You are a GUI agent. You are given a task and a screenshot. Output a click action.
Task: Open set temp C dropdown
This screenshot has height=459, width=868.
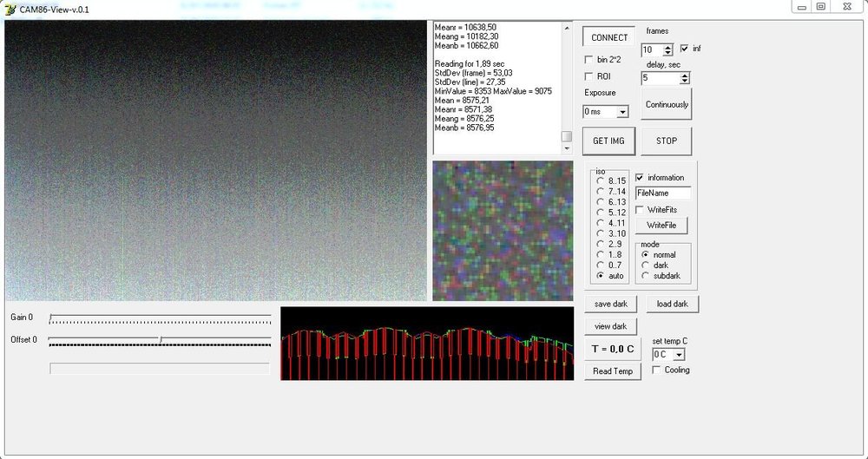tap(680, 354)
